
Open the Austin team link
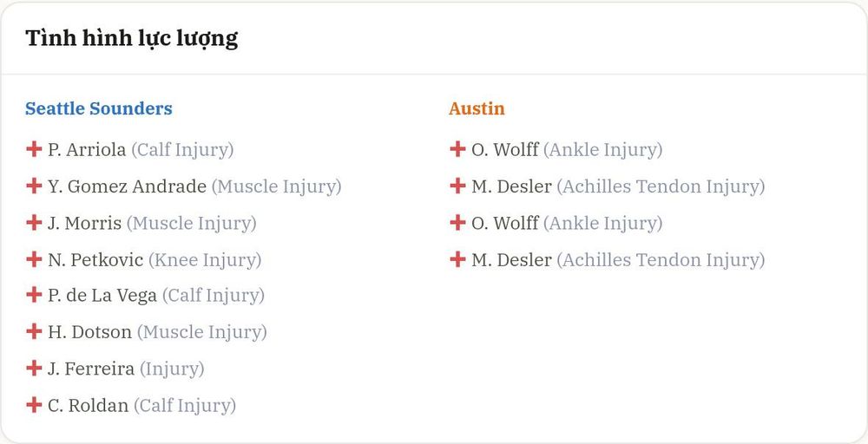pos(477,108)
